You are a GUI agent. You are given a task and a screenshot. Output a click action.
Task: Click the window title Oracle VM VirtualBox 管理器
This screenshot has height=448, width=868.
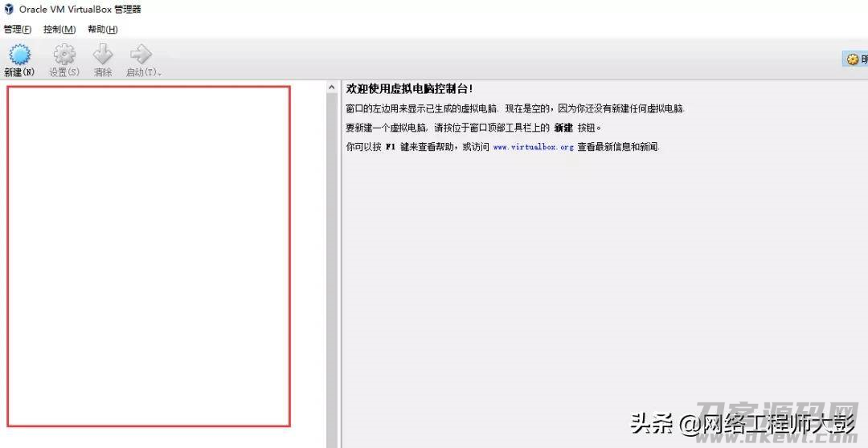[x=81, y=10]
